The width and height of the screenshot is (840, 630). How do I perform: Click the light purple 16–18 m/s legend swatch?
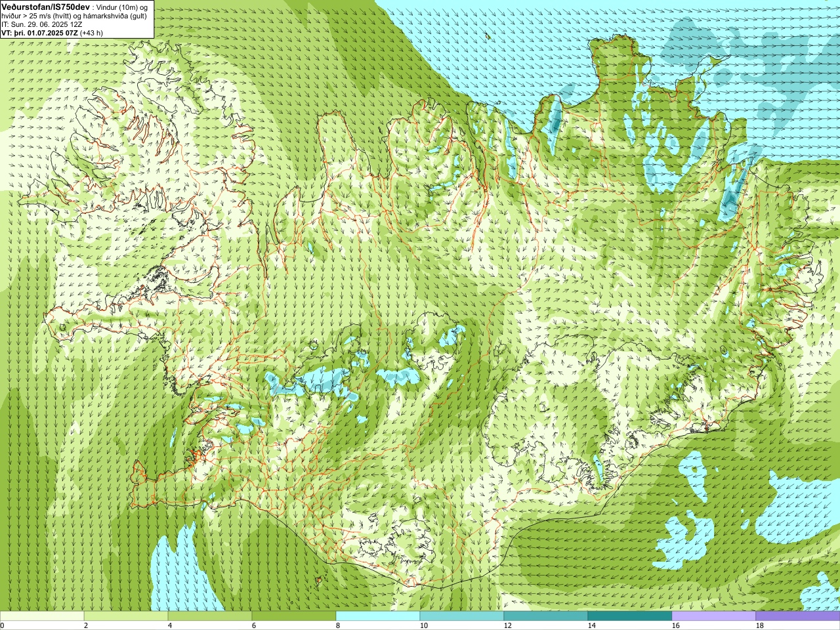pyautogui.click(x=714, y=616)
